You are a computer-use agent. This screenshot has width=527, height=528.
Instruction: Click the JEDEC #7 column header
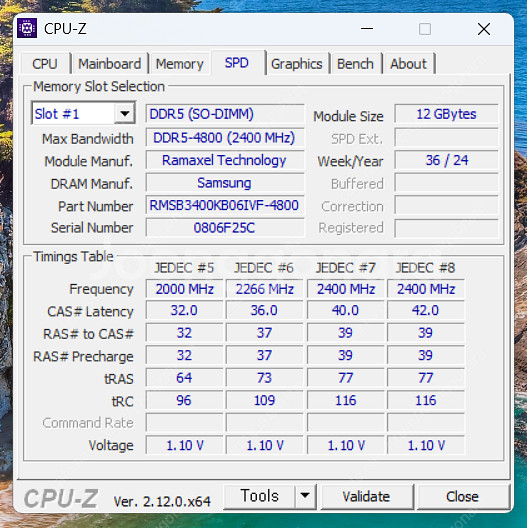[x=345, y=268]
